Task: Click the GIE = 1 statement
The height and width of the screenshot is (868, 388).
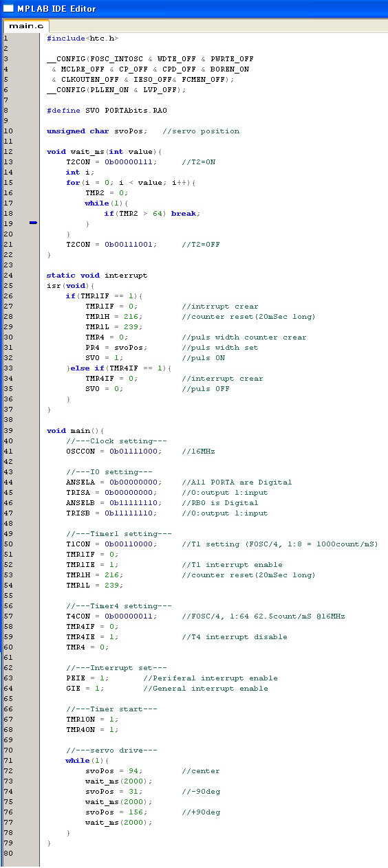Action: [x=87, y=688]
